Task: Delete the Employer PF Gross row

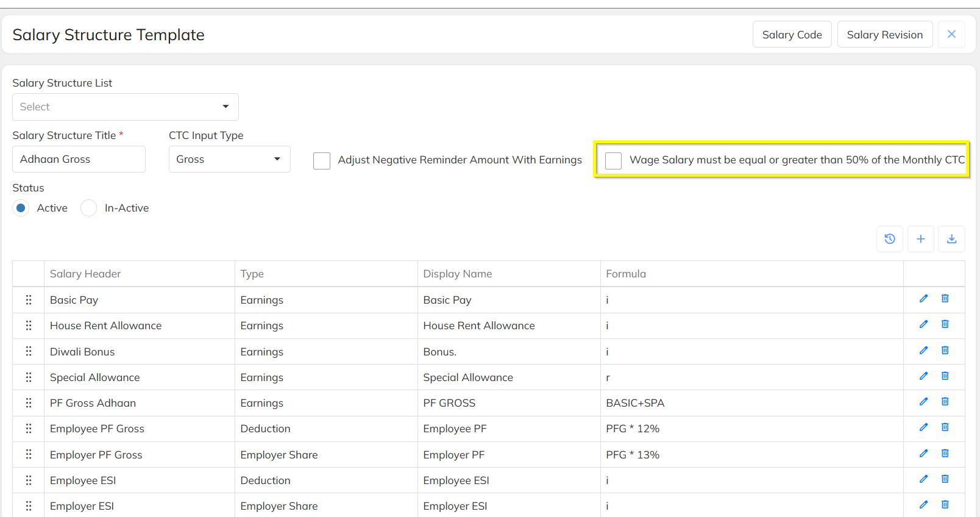Action: point(945,454)
